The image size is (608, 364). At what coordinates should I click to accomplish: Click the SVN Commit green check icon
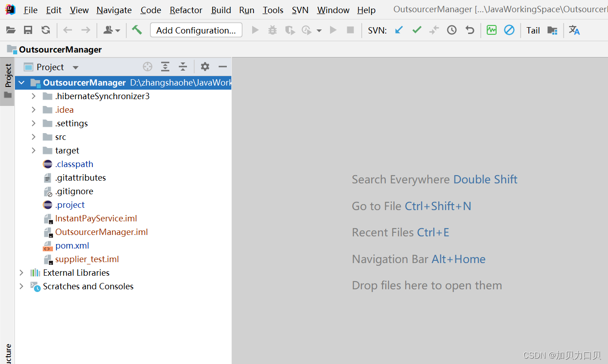(x=417, y=30)
